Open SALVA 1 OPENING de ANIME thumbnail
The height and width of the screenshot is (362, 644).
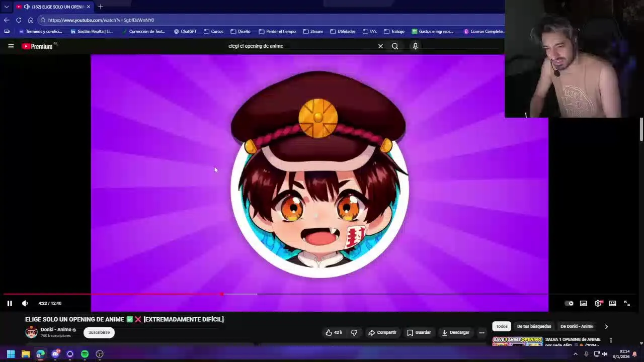517,341
